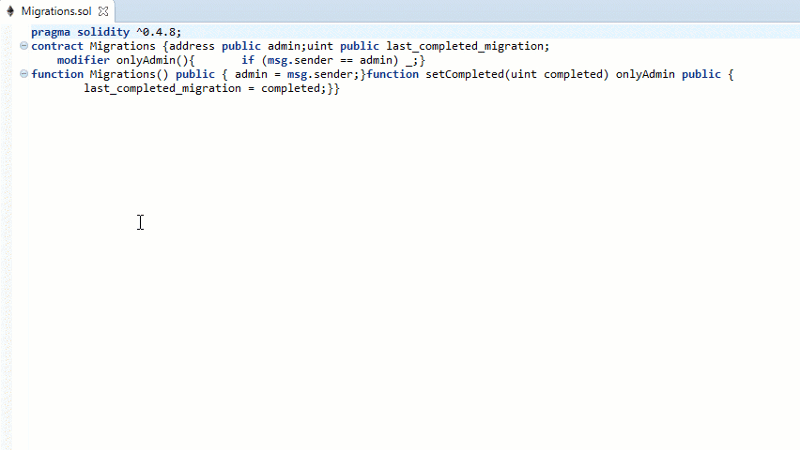800x450 pixels.
Task: Click the 'pragma' keyword on line one
Action: tap(51, 32)
